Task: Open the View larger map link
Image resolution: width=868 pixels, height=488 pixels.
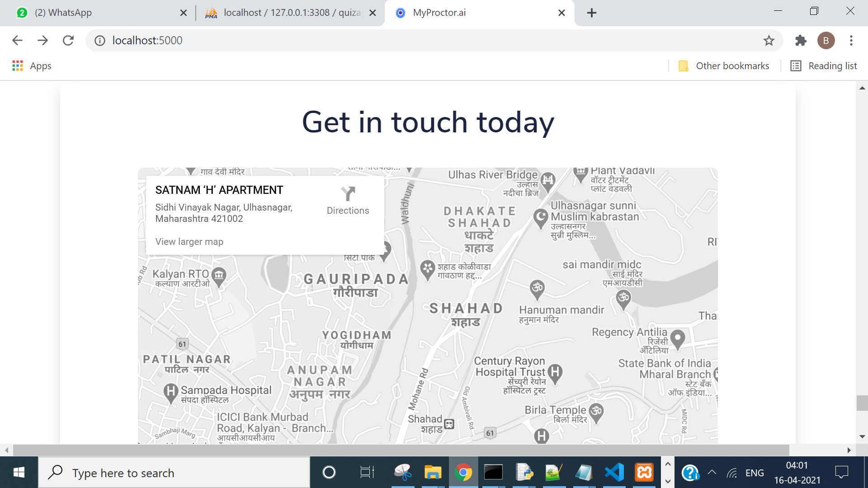Action: (x=189, y=242)
